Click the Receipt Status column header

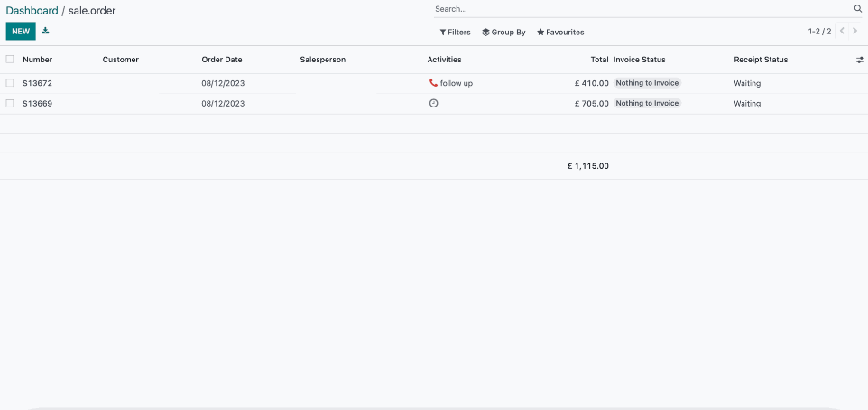click(x=761, y=60)
